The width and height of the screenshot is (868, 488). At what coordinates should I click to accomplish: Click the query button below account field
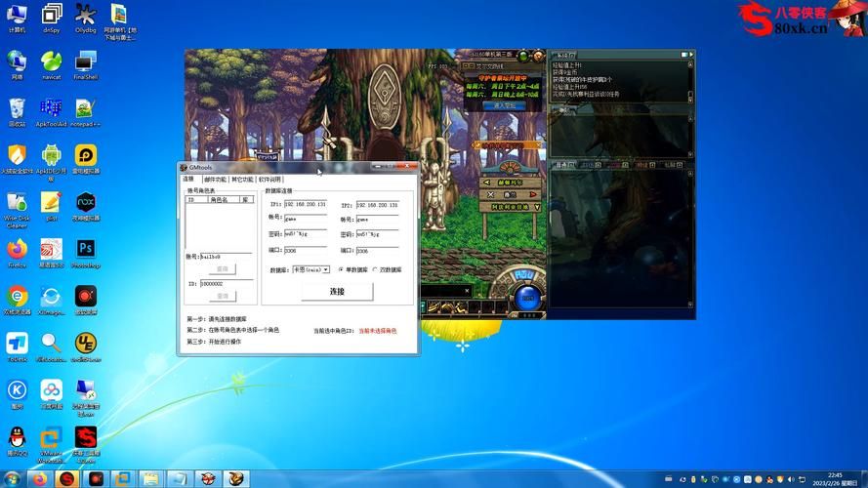(223, 269)
